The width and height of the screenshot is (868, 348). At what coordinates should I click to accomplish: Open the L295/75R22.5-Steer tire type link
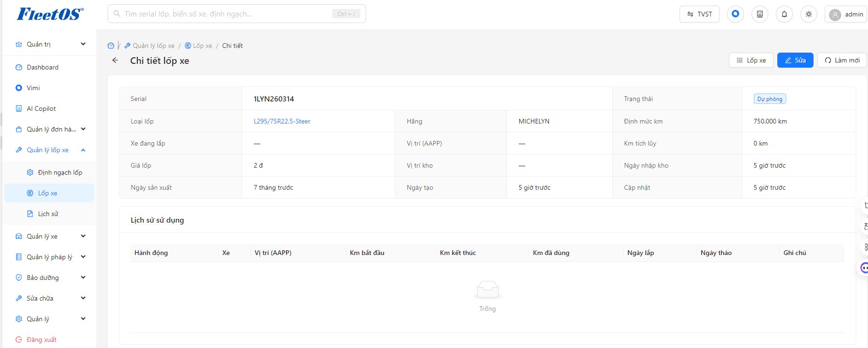[282, 121]
